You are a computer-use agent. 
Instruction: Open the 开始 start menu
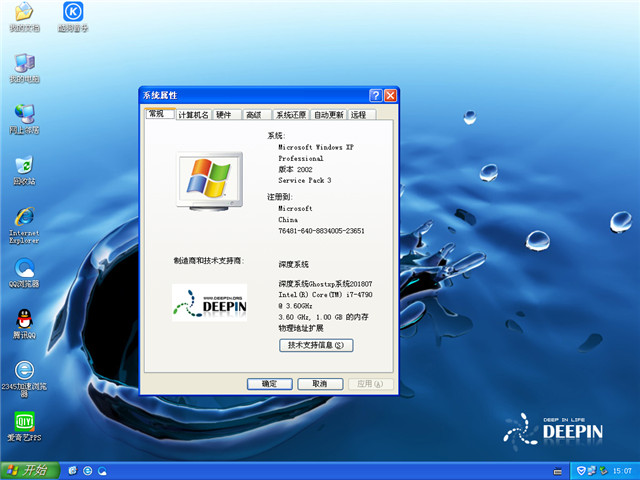click(30, 471)
